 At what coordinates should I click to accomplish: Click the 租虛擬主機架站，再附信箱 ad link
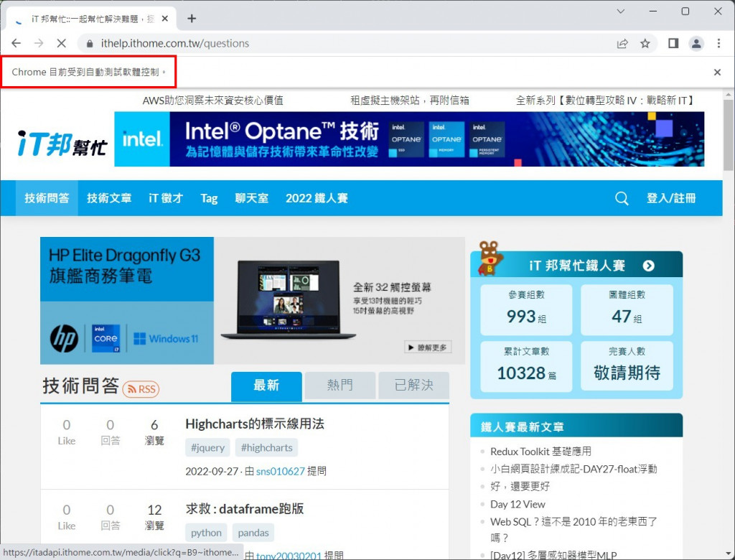[410, 101]
